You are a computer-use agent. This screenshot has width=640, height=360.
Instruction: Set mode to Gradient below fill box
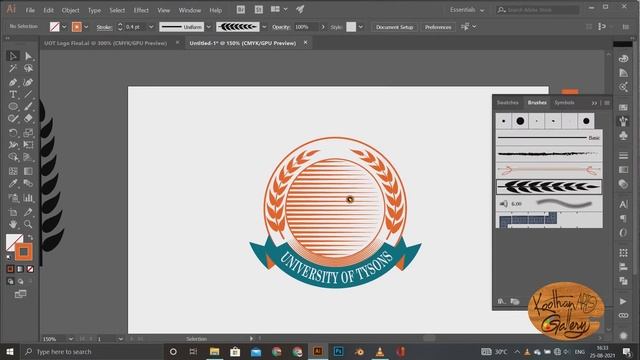20,269
